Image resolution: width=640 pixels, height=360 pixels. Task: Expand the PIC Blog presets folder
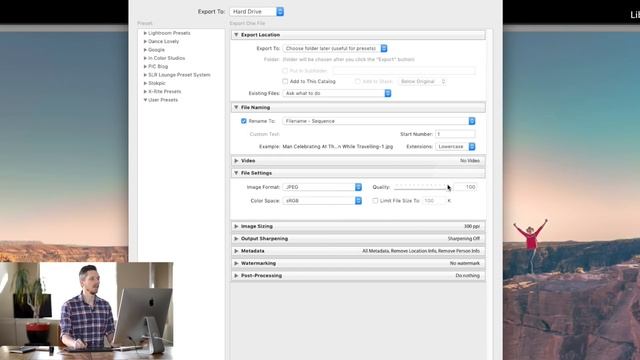tap(145, 67)
